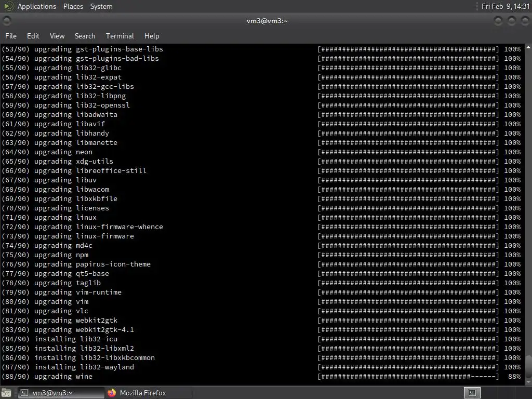Screen dimensions: 532x399
Task: Click the clock showing Fri Feb 9, 14:31
Action: (505, 6)
